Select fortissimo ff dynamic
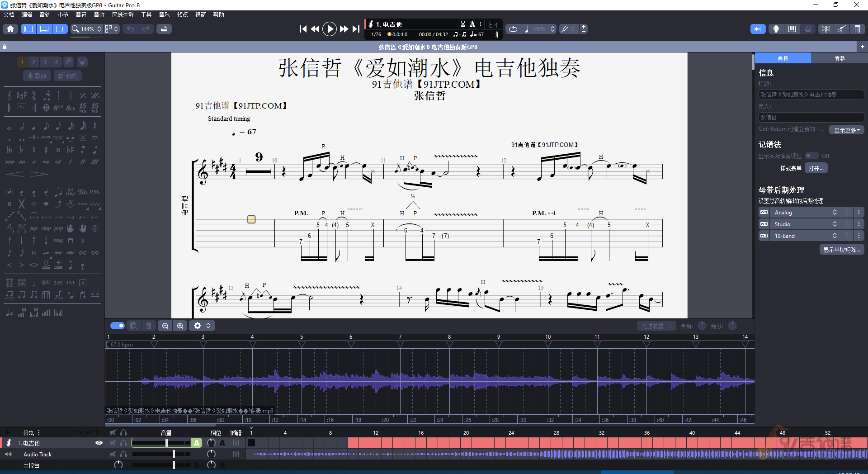The height and width of the screenshot is (474, 868). pyautogui.click(x=82, y=161)
